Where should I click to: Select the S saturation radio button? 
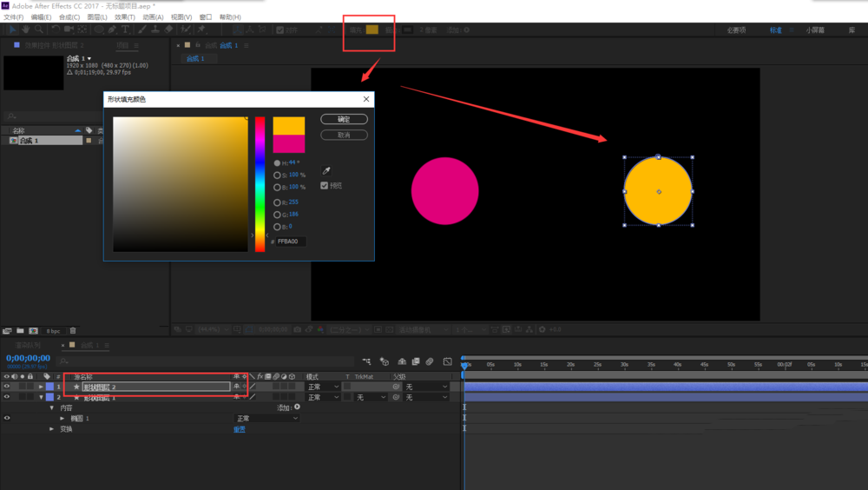point(277,175)
